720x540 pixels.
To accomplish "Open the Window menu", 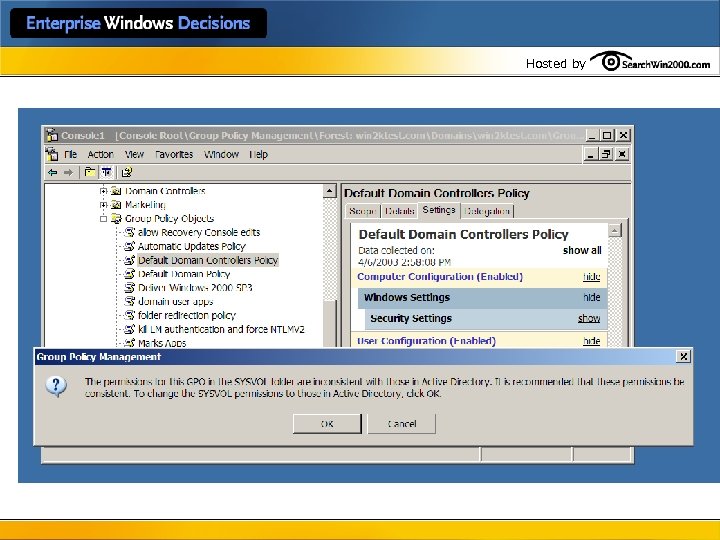I will pyautogui.click(x=221, y=154).
